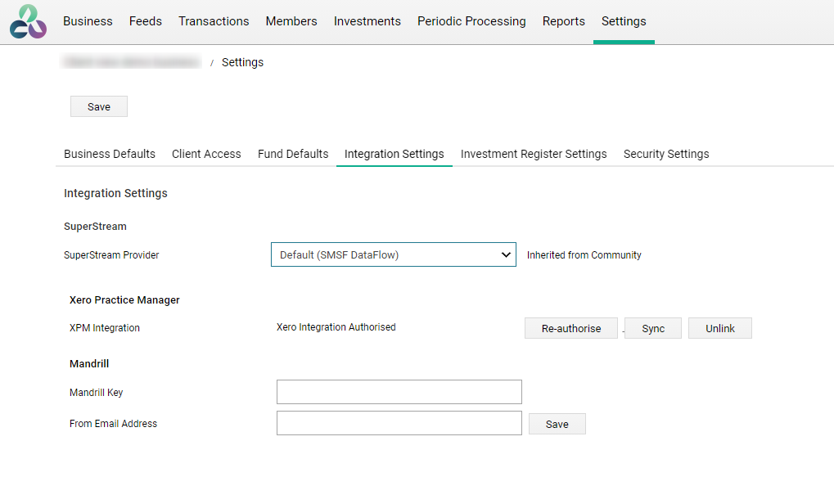Image resolution: width=834 pixels, height=504 pixels.
Task: Open the Investment Register Settings tab
Action: pyautogui.click(x=534, y=154)
